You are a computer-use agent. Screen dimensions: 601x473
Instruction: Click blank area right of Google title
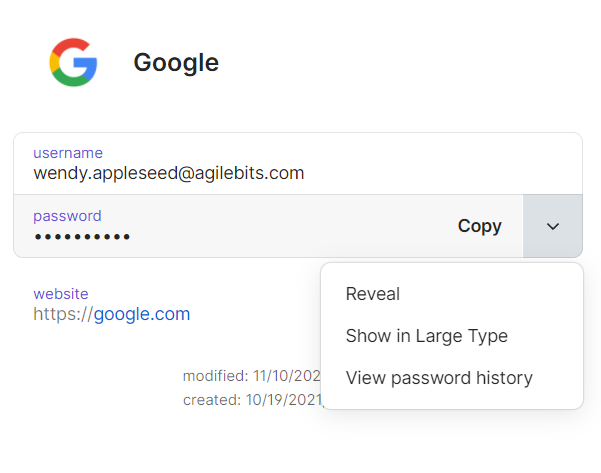click(x=400, y=63)
